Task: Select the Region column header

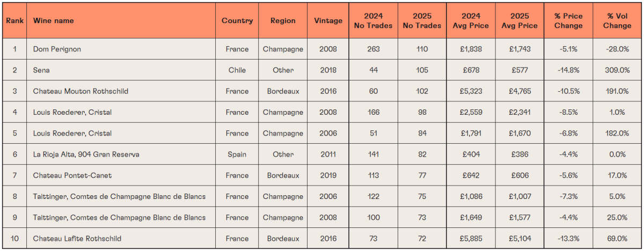Action: click(x=283, y=20)
